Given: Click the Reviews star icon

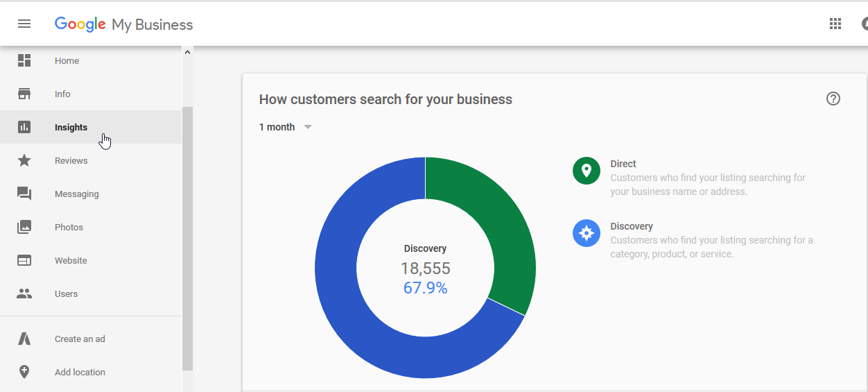Looking at the screenshot, I should tap(24, 160).
